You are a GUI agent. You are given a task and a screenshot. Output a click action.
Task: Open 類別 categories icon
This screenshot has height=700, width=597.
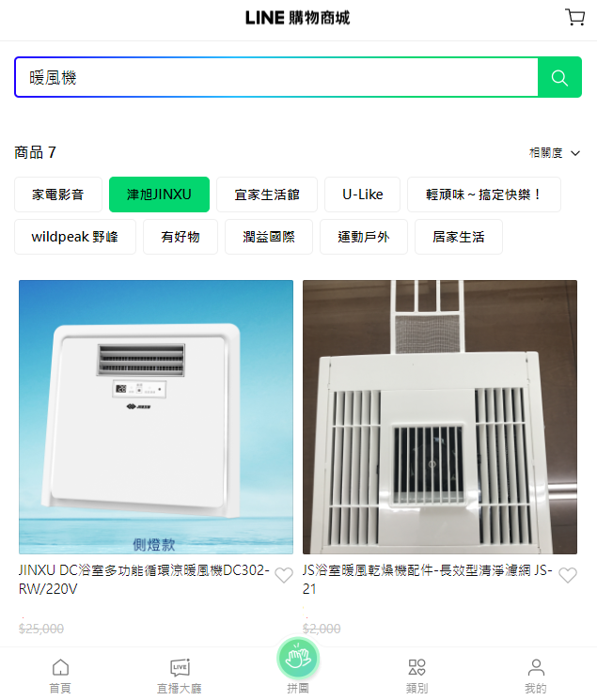[416, 677]
